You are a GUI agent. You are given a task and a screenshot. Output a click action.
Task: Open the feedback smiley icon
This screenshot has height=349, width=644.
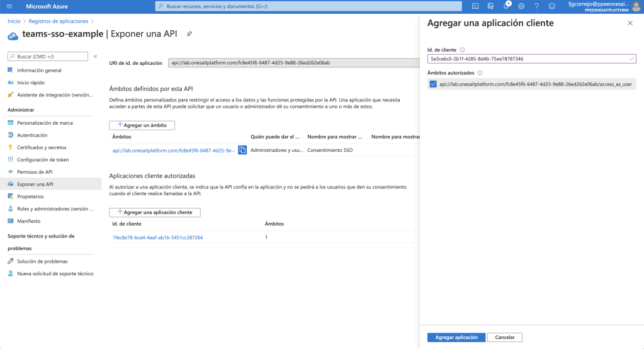point(552,6)
